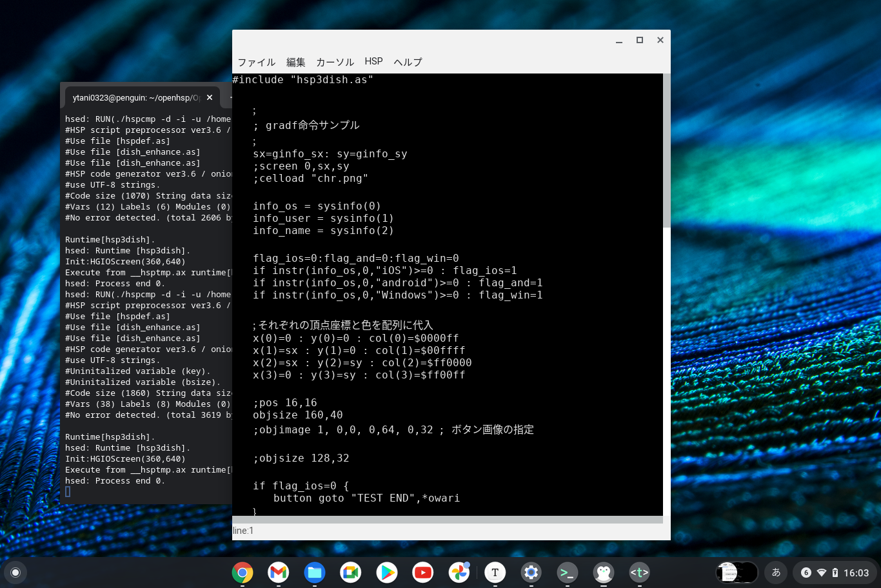The width and height of the screenshot is (881, 588).
Task: Click the ;objsize 128,32 line
Action: (x=301, y=458)
